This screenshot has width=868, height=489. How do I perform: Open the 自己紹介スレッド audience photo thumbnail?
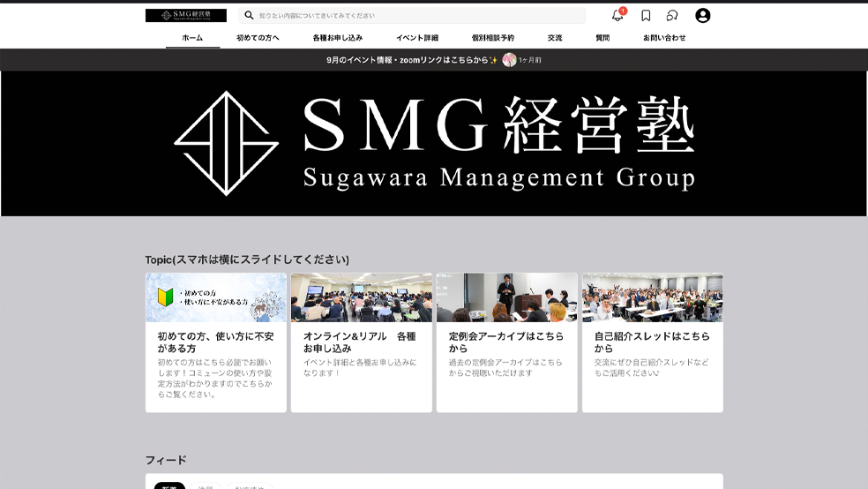pos(653,297)
